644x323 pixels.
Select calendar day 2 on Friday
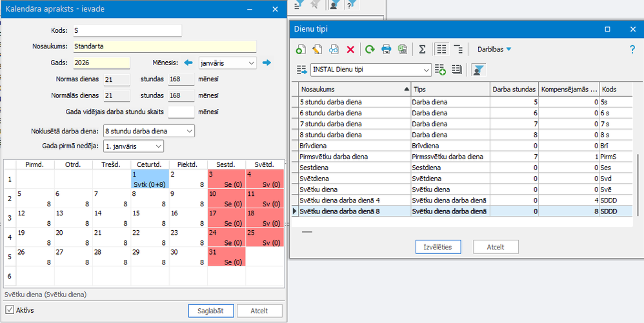point(188,179)
